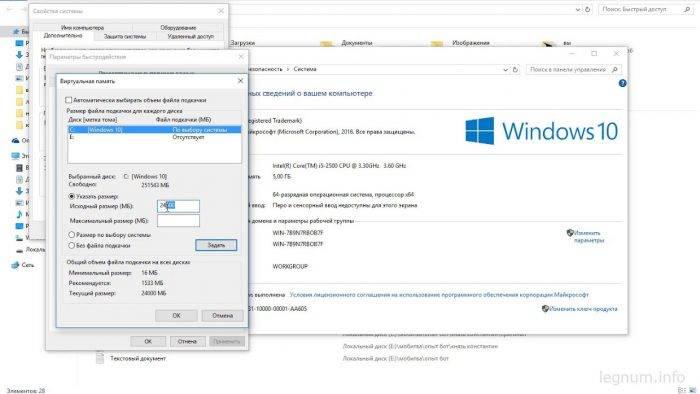Choose the Указать размер radio option

(71, 196)
